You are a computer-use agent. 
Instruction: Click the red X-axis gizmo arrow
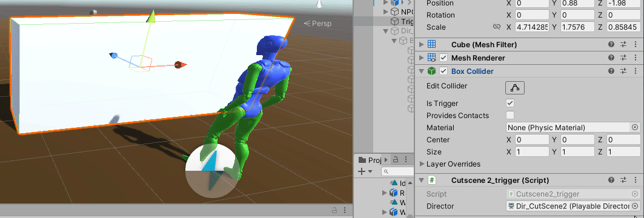pos(181,64)
